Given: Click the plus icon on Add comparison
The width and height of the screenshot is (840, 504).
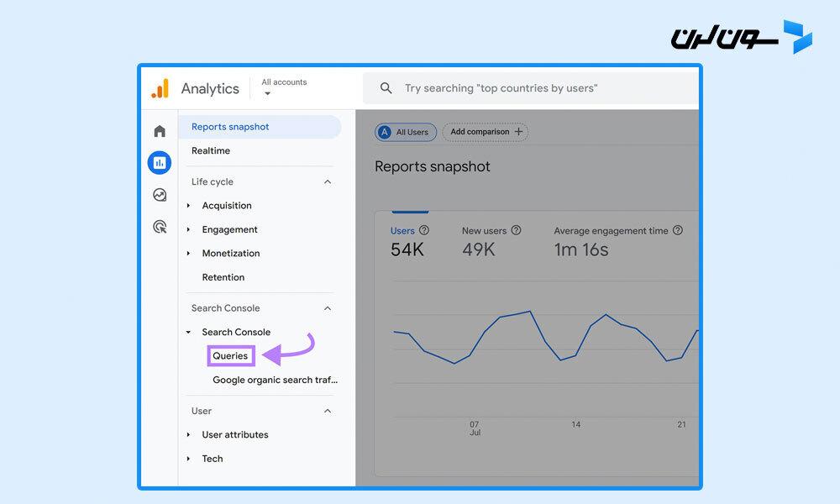Looking at the screenshot, I should (x=518, y=132).
